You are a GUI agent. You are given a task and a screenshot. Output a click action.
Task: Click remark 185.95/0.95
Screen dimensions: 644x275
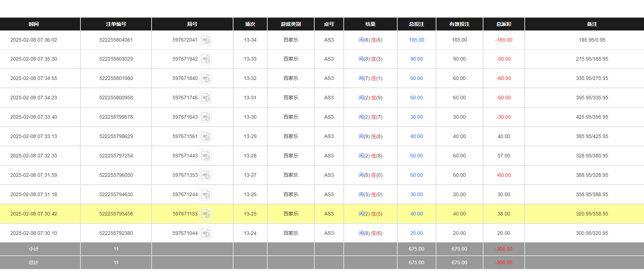click(x=592, y=40)
